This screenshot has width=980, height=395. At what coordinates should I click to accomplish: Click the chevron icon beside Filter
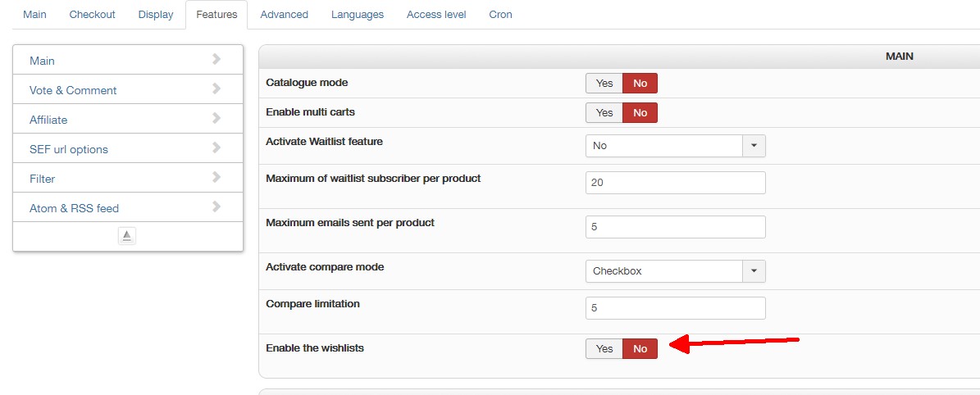tap(217, 177)
